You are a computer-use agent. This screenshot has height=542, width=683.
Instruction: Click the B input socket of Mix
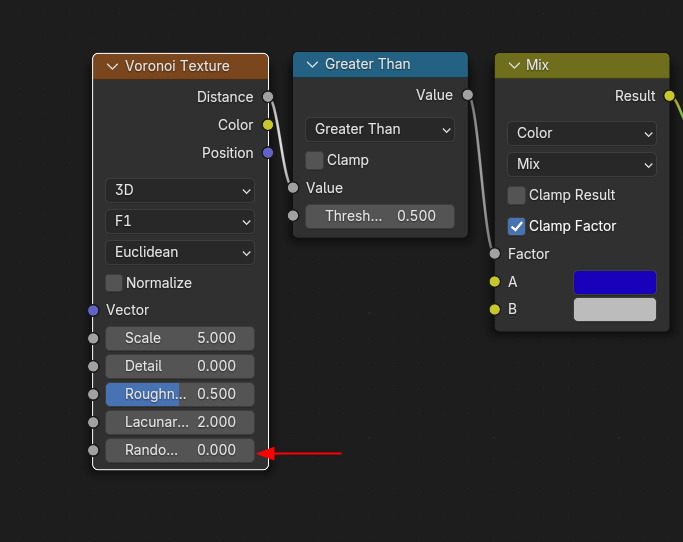(495, 309)
